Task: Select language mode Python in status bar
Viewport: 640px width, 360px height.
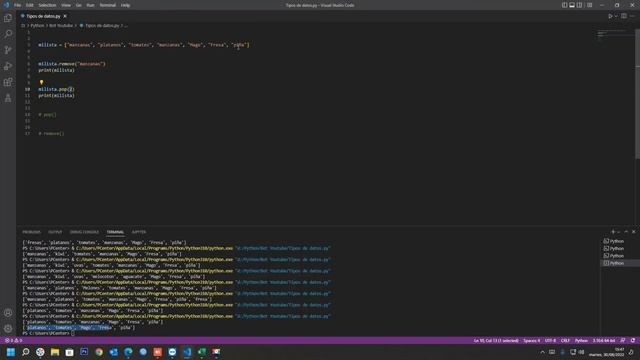Action: click(581, 340)
